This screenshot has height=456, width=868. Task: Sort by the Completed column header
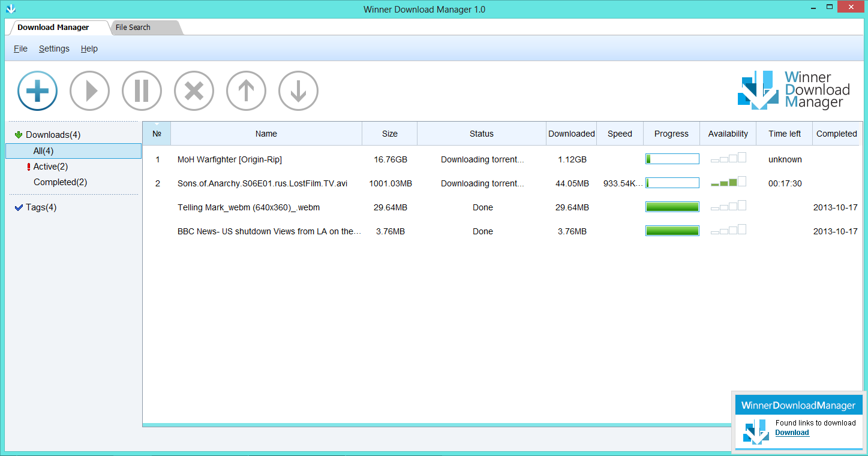pos(836,134)
